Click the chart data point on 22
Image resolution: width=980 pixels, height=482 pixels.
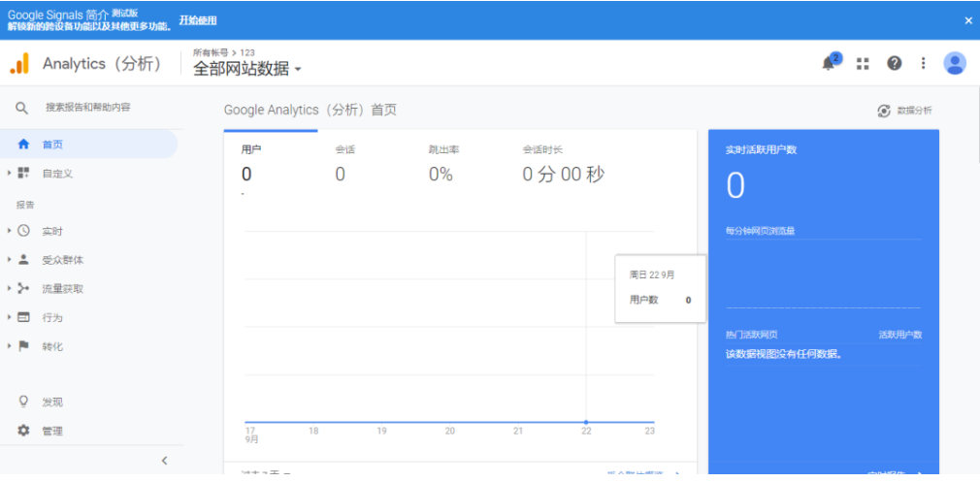[x=586, y=422]
